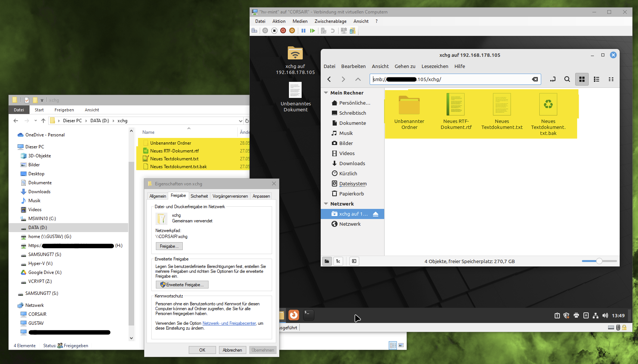Click the Hyper-V Ctrl+Alt+Del toolbar icon
This screenshot has height=364, width=638.
pyautogui.click(x=255, y=31)
